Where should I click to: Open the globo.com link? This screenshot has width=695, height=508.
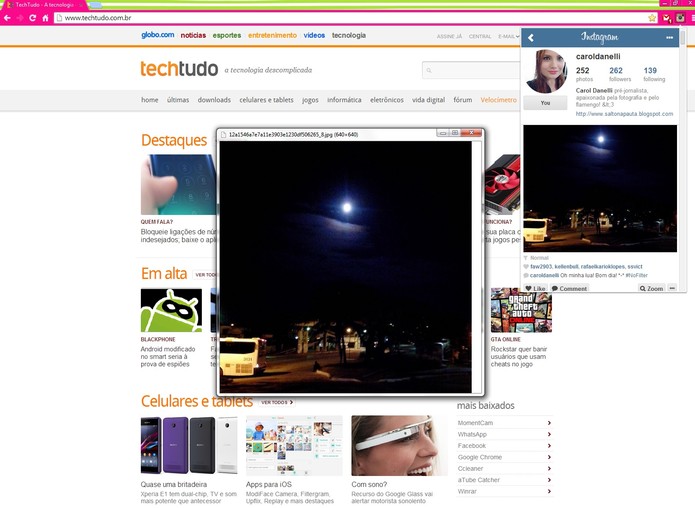click(157, 35)
